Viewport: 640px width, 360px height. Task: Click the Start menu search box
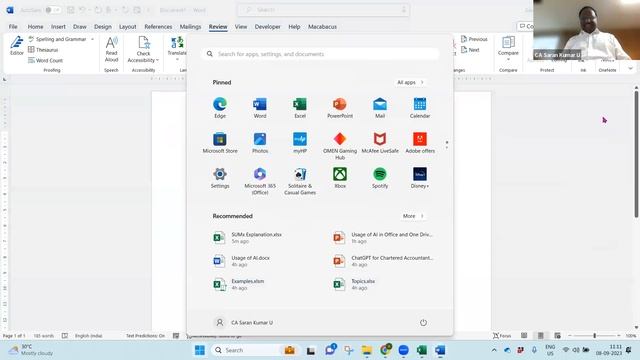pyautogui.click(x=320, y=54)
